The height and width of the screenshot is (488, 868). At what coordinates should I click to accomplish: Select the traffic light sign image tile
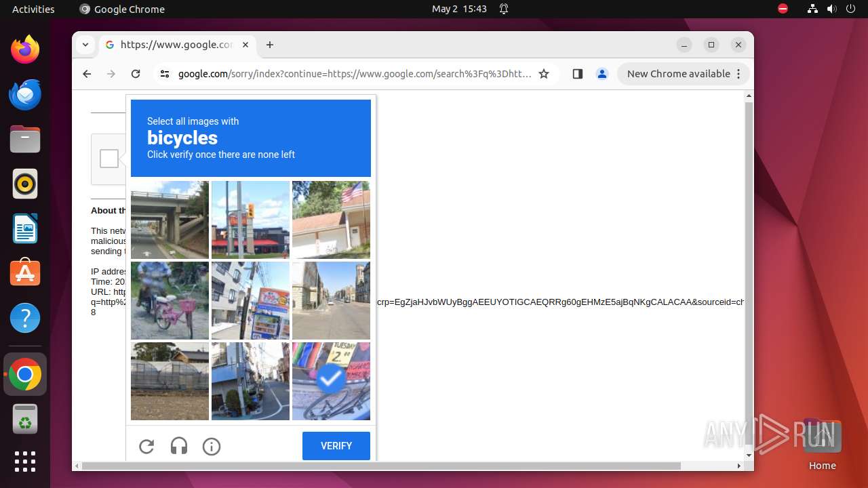(x=250, y=220)
